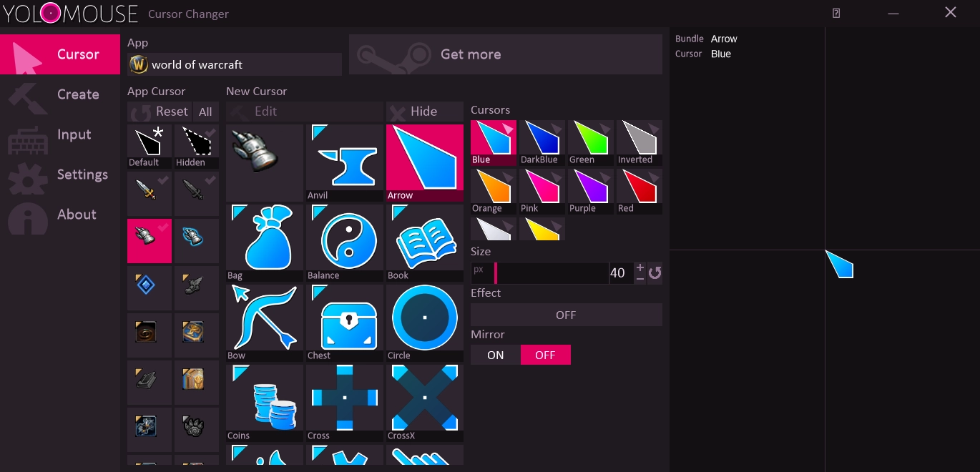Turn Mirror ON
The image size is (980, 472).
pyautogui.click(x=495, y=355)
